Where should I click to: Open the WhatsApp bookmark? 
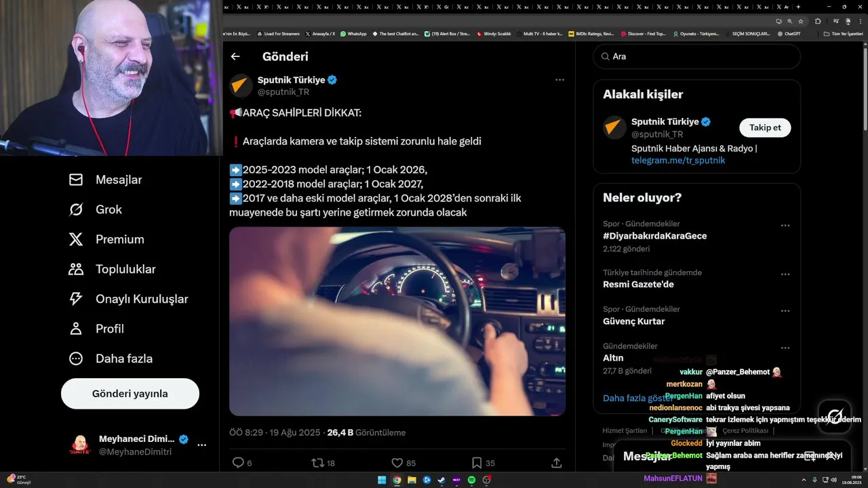tap(354, 33)
